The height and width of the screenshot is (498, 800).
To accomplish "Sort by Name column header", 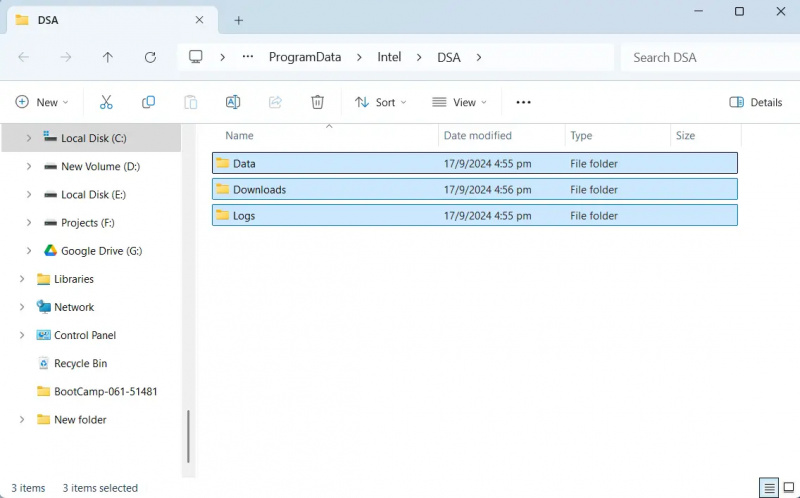I will click(x=325, y=135).
